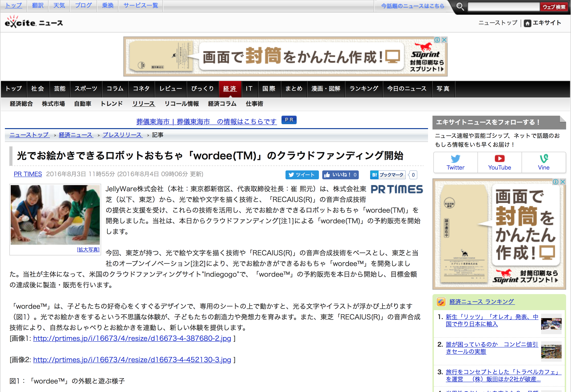
Task: Open the リリース subcategory
Action: pos(144,104)
